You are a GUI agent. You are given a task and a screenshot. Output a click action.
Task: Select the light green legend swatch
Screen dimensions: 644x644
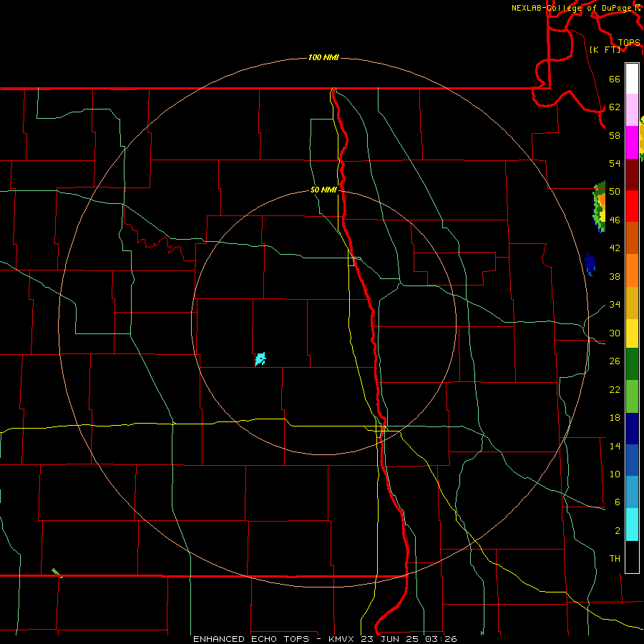(x=632, y=396)
